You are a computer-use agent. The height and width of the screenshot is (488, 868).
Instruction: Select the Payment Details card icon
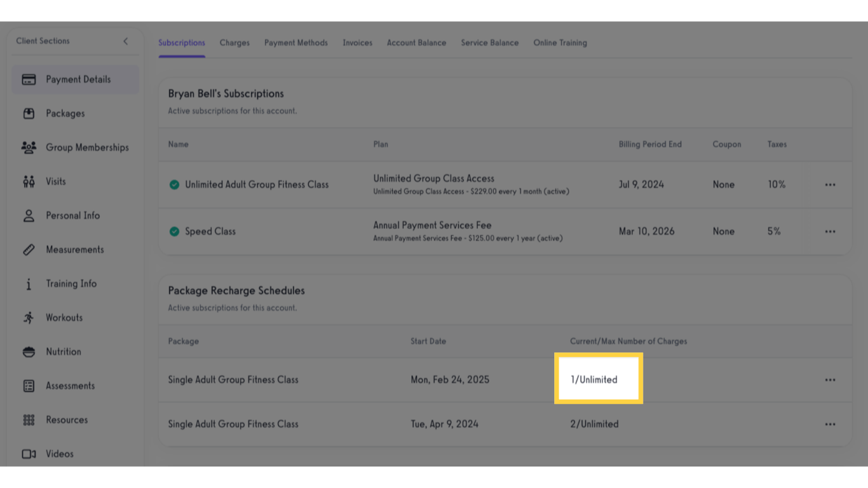click(30, 79)
